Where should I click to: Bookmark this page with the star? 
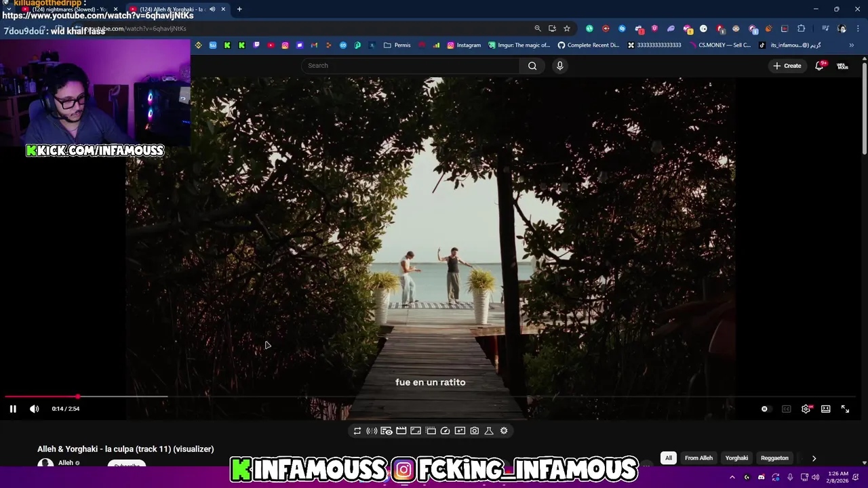coord(567,28)
